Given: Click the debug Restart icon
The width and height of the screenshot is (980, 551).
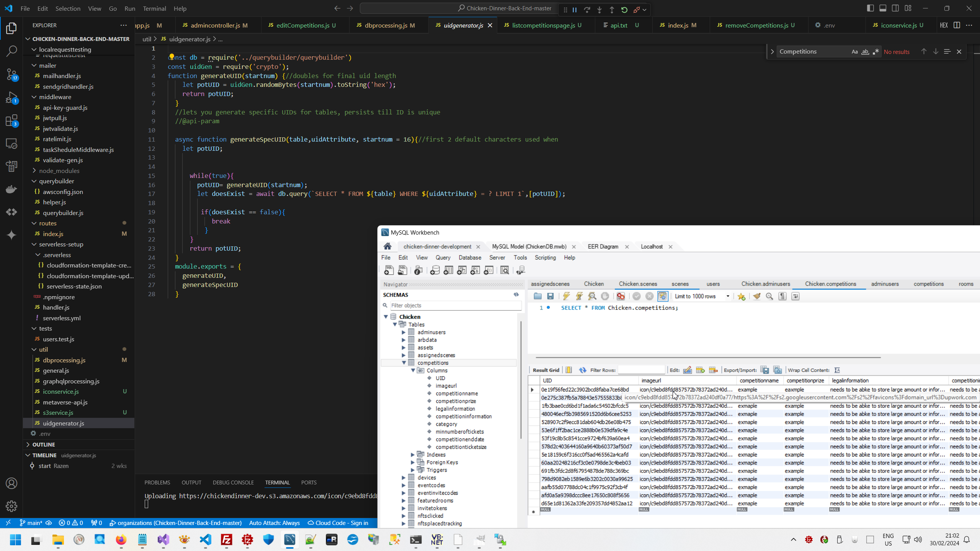Looking at the screenshot, I should pos(624,10).
